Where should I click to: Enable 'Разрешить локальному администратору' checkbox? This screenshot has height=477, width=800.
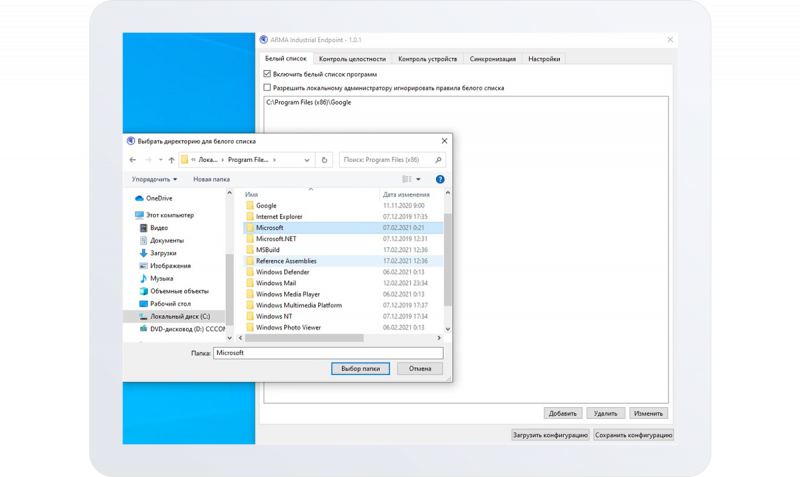(267, 88)
